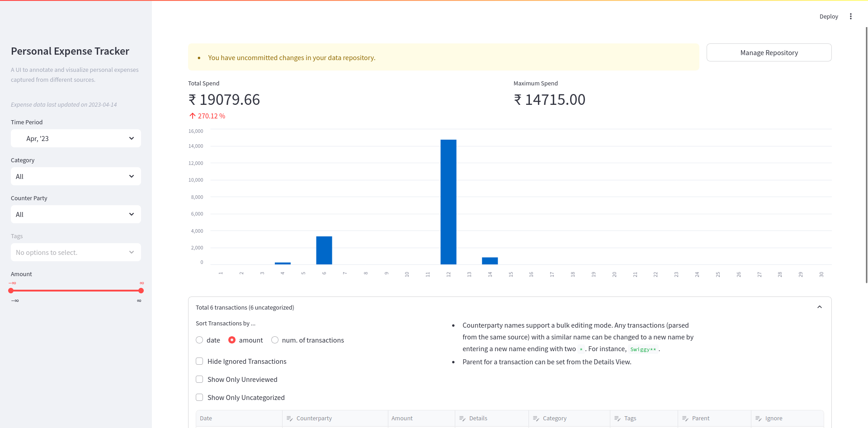The image size is (868, 428).
Task: Click the right Amount slider handle
Action: tap(141, 291)
